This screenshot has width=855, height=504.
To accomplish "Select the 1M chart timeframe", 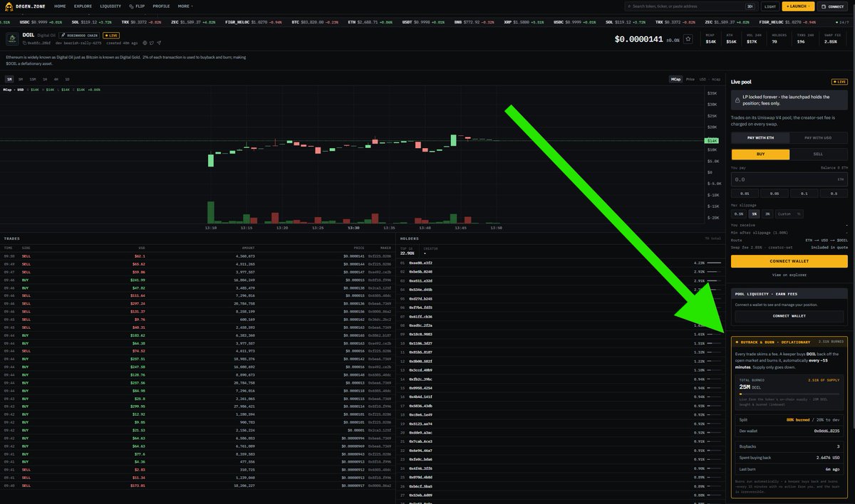I will click(x=9, y=79).
